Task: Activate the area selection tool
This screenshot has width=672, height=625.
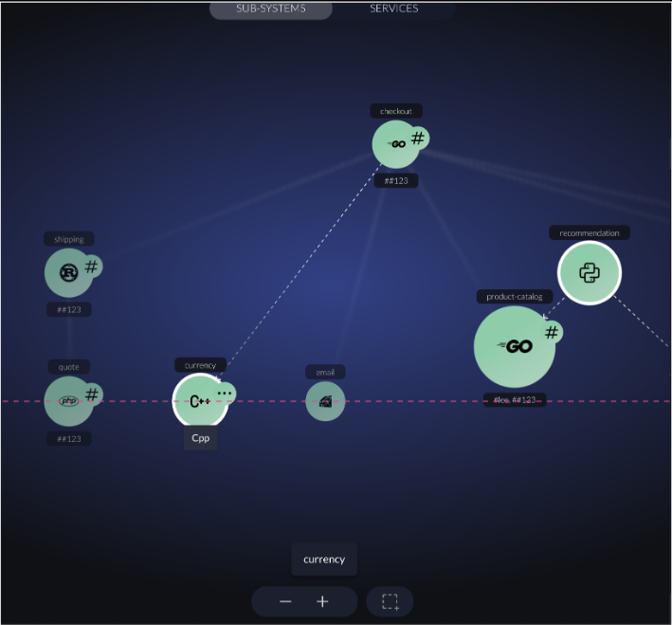Action: pos(390,601)
